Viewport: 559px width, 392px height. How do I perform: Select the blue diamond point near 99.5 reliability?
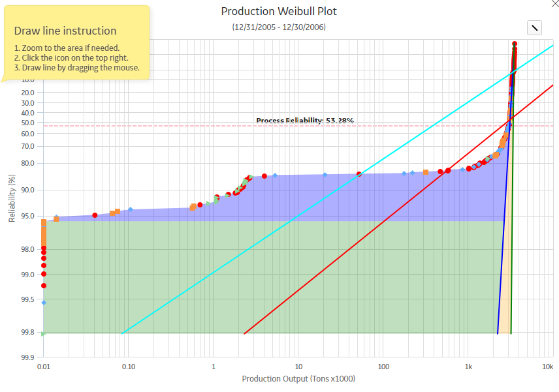tap(44, 303)
